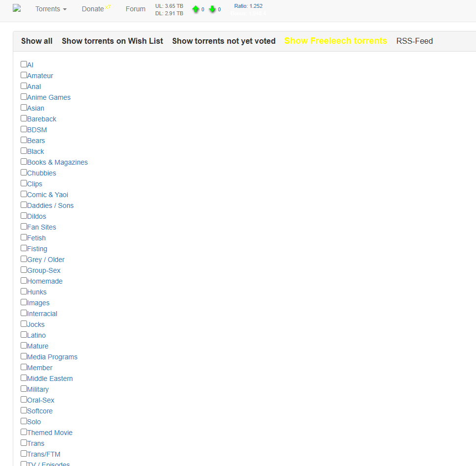Show torrents not yet voted
Viewport: 476px width, 466px height.
pyautogui.click(x=224, y=41)
